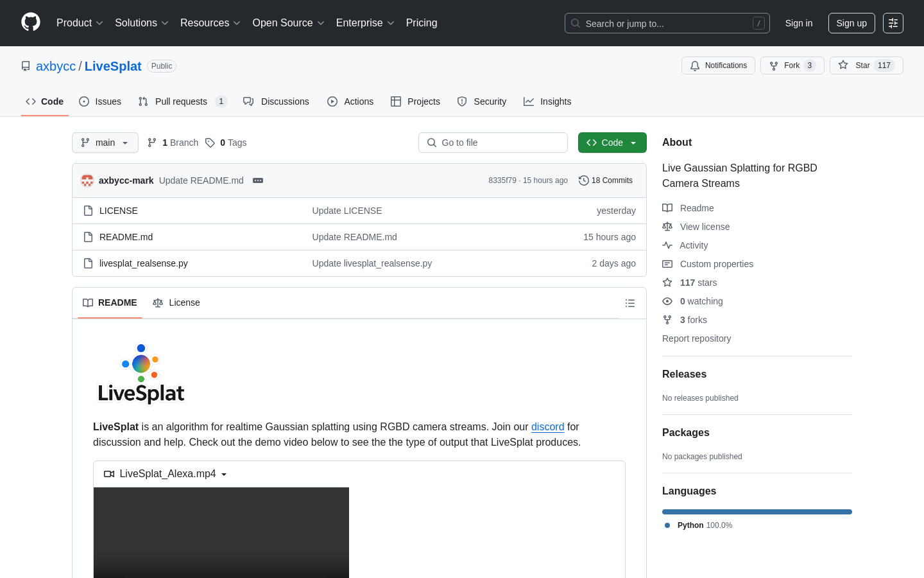Open the axbycc owner profile link
This screenshot has width=924, height=578.
pos(56,66)
